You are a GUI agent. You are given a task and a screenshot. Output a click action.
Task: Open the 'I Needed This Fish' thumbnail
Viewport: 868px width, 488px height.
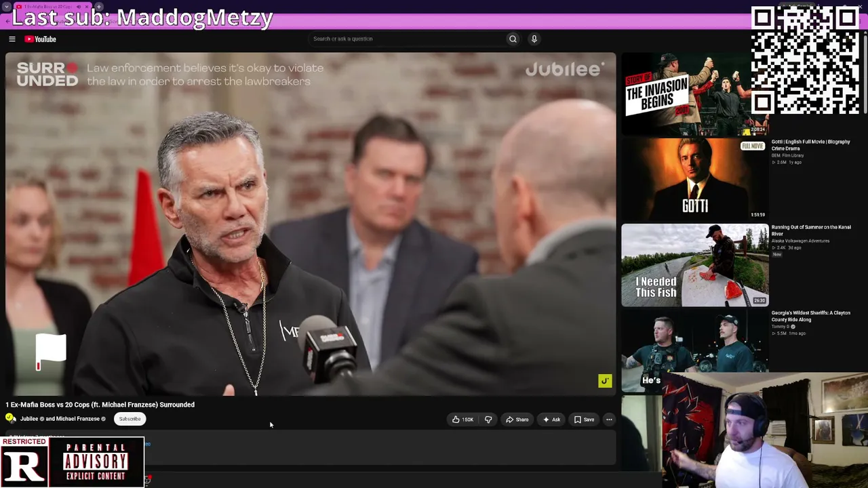tap(695, 265)
